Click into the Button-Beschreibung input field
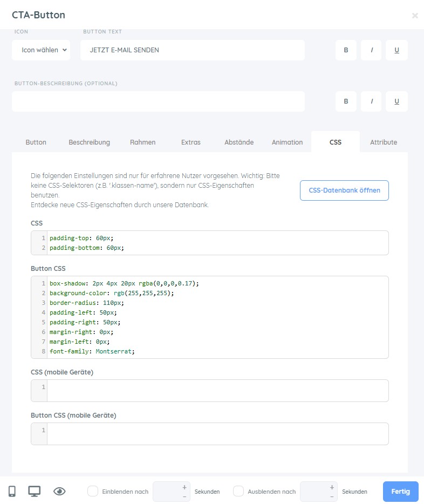Screen dimensions: 424x504 (x=158, y=101)
